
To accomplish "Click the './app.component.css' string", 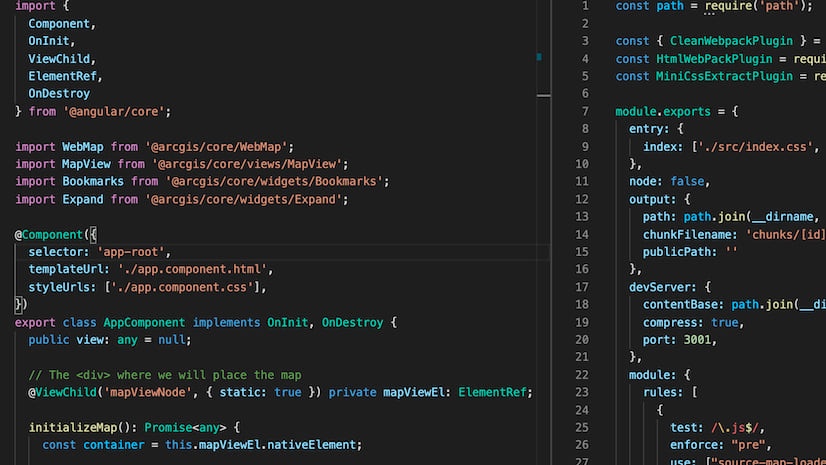I will coord(182,288).
